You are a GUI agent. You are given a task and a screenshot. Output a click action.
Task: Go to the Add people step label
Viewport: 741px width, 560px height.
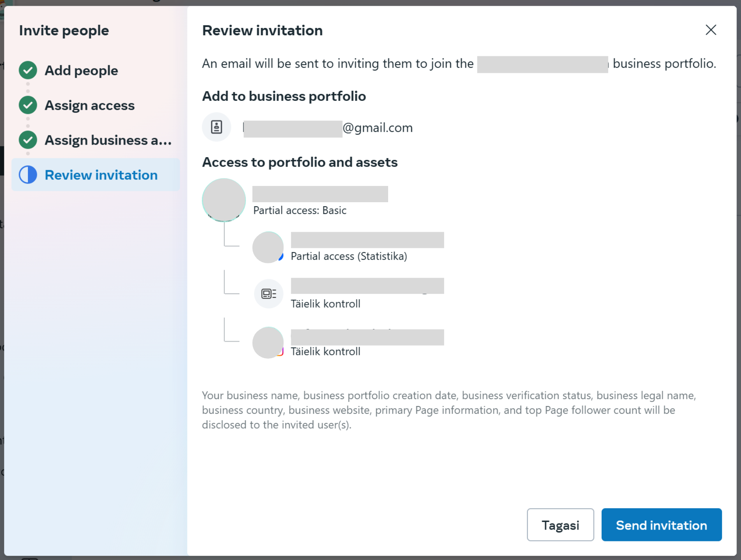point(81,71)
